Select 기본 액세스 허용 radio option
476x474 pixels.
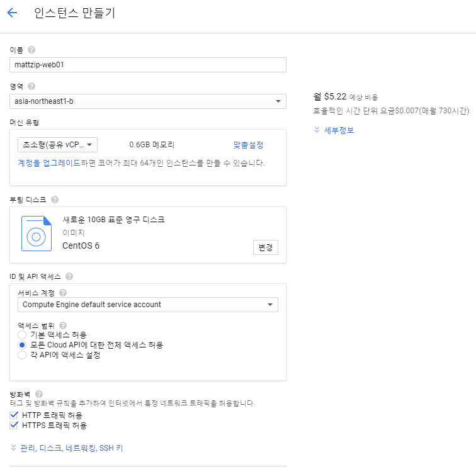coord(22,335)
